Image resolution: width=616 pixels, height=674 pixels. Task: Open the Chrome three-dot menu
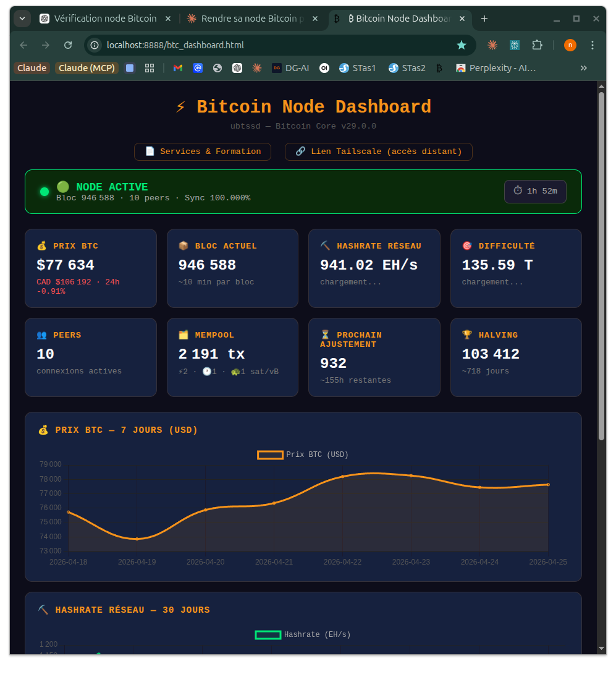pyautogui.click(x=593, y=45)
